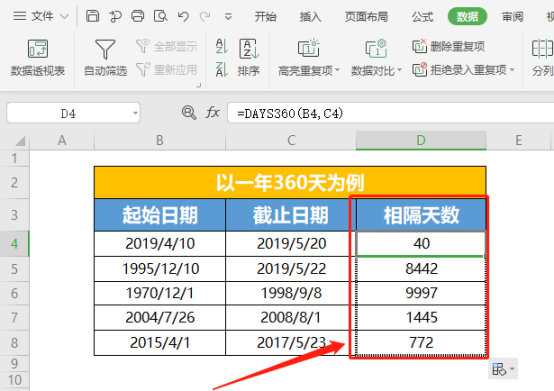Image resolution: width=554 pixels, height=391 pixels.
Task: Click the 起始日期 header cell
Action: click(x=160, y=215)
